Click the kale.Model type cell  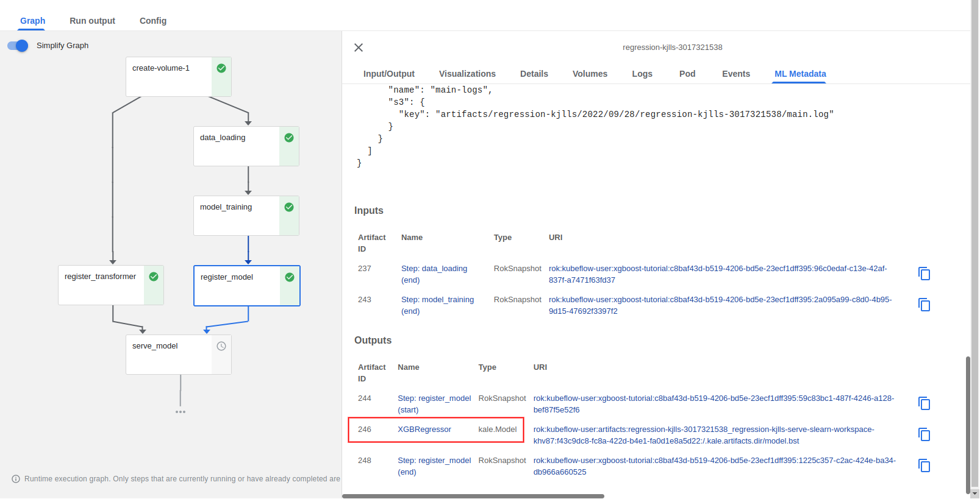(498, 430)
